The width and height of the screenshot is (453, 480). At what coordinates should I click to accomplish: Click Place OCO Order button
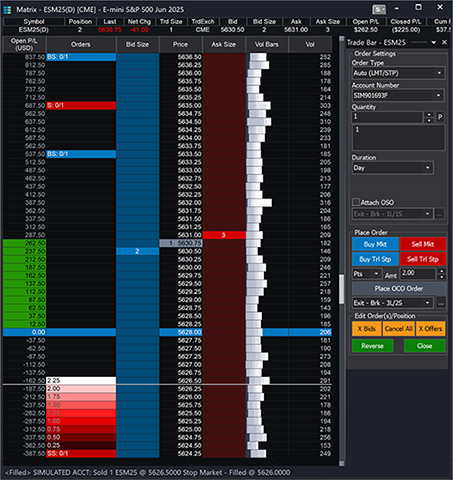(399, 289)
